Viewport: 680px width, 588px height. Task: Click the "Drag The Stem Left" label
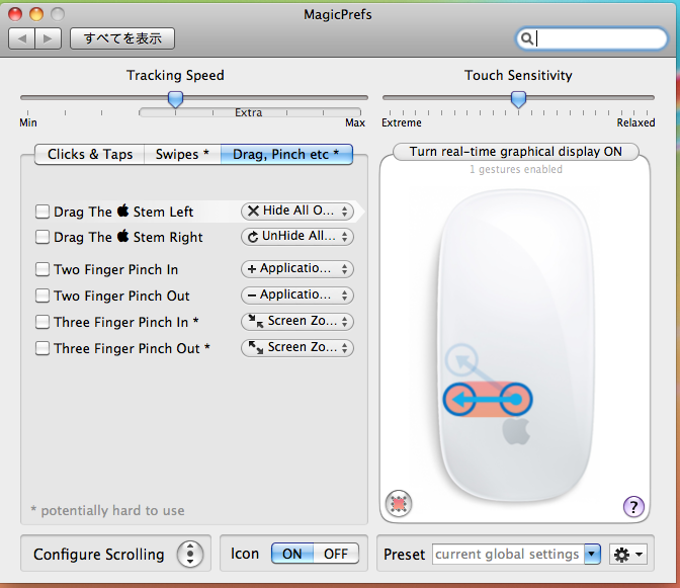124,212
